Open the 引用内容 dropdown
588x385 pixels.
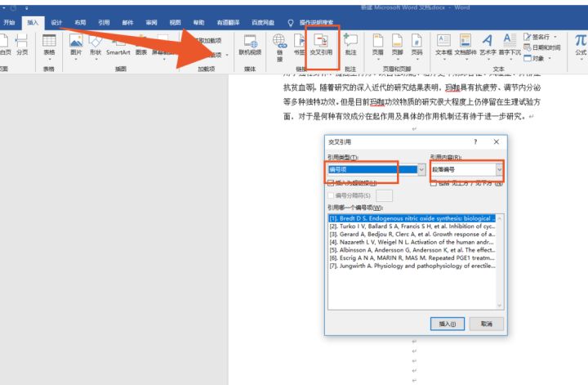[x=499, y=169]
